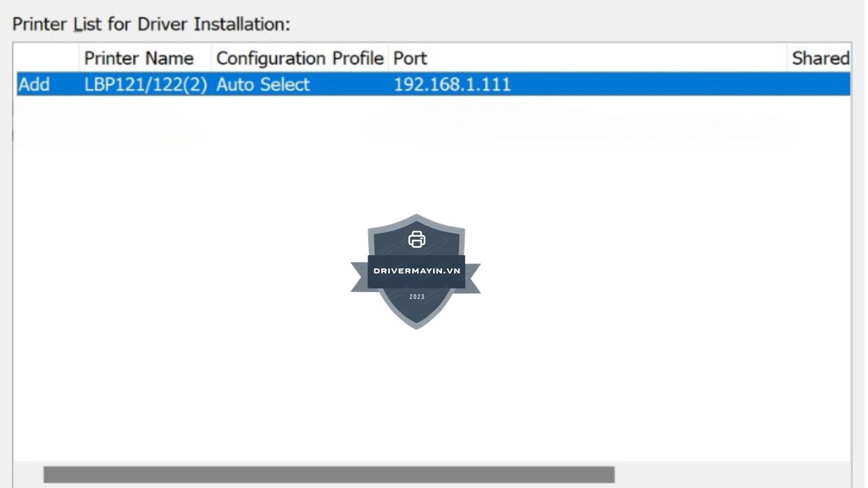This screenshot has width=868, height=488.
Task: Click the scrollbar track left of the thumb
Action: click(28, 474)
